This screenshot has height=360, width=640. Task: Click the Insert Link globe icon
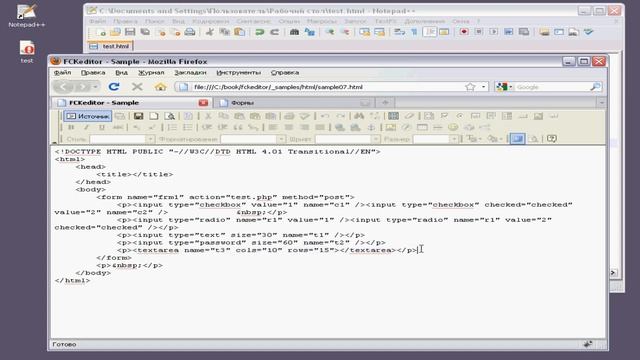(x=340, y=128)
